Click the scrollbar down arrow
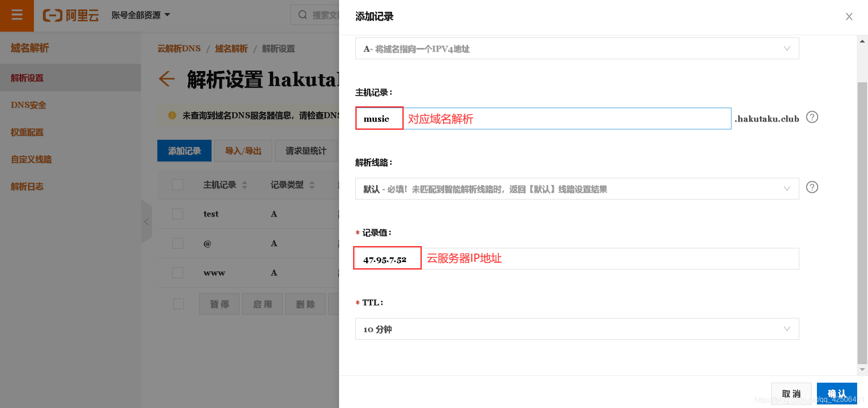Image resolution: width=868 pixels, height=408 pixels. (x=862, y=370)
